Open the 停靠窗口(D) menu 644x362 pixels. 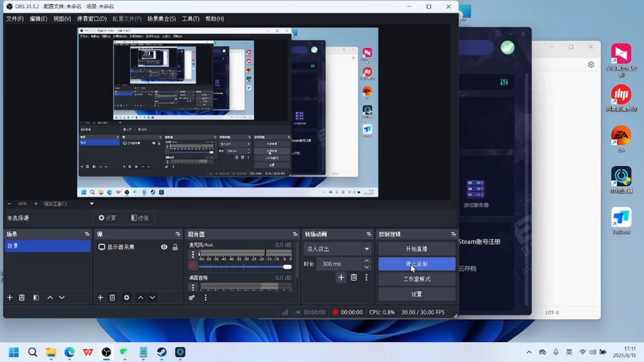(x=92, y=18)
